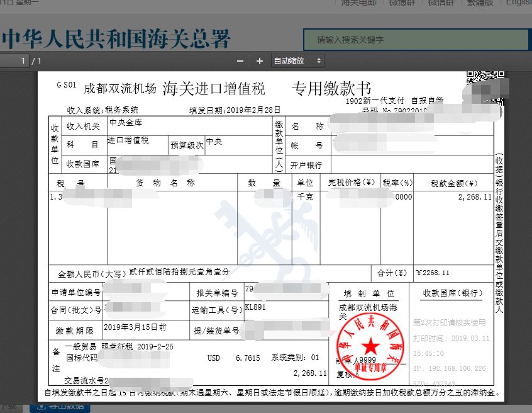Expand the zoom scale selector chevron
532x413 pixels.
click(318, 61)
